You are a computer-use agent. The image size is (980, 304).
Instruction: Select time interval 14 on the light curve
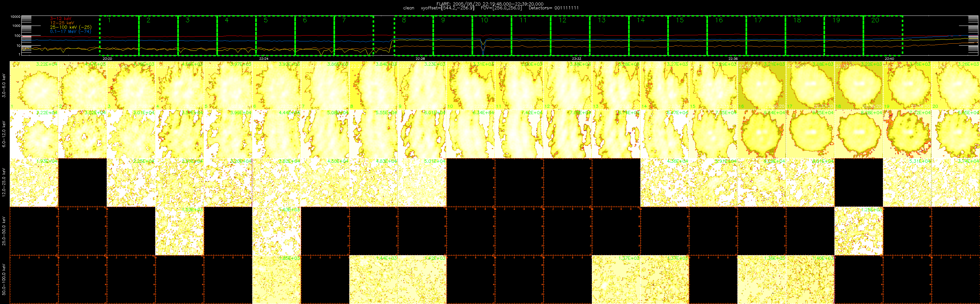click(x=648, y=36)
